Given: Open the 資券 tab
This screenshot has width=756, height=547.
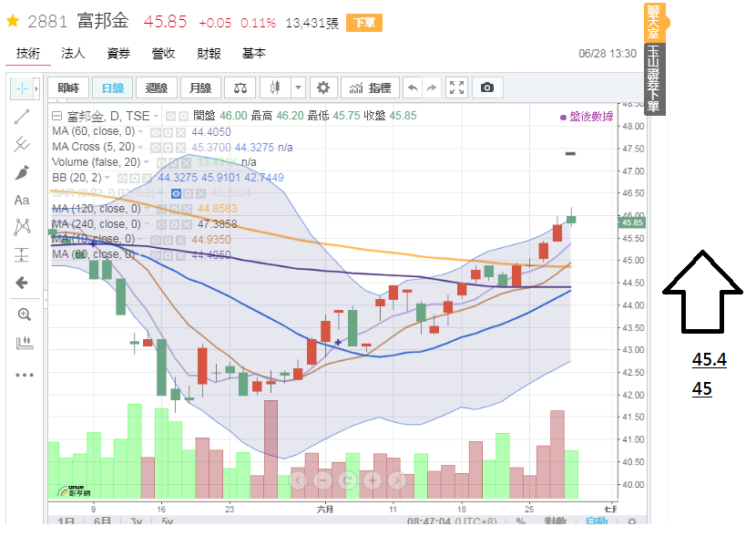Looking at the screenshot, I should 118,53.
